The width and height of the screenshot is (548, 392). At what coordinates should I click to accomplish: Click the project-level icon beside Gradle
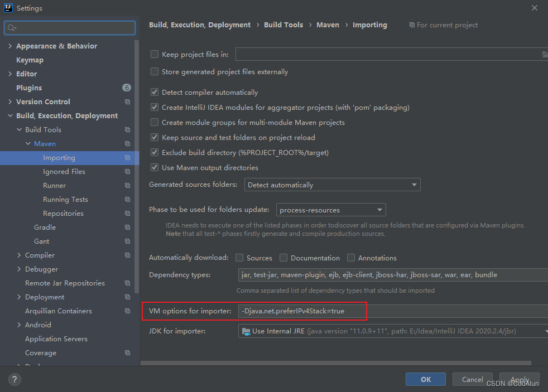point(128,228)
